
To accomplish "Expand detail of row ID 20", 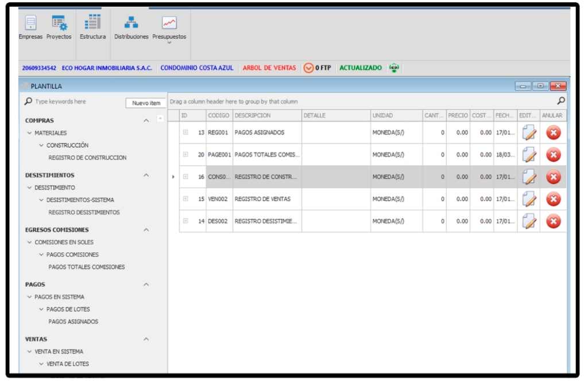I will (185, 154).
